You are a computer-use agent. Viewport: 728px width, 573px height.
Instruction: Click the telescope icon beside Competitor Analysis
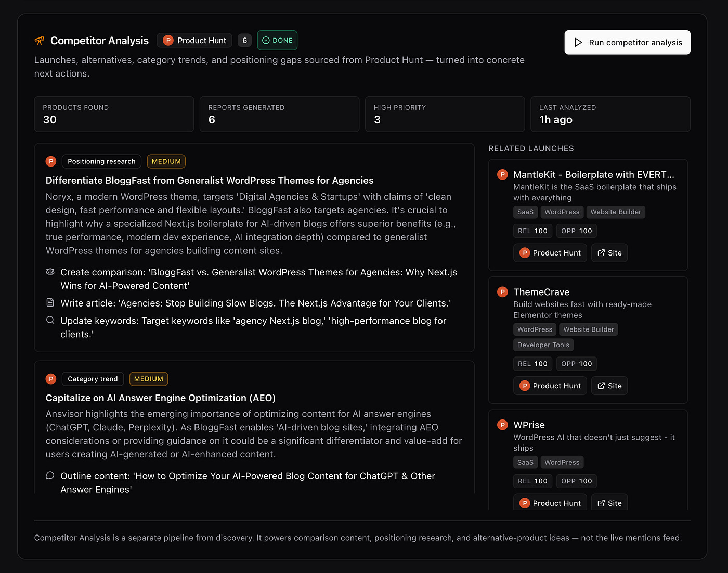pyautogui.click(x=40, y=40)
